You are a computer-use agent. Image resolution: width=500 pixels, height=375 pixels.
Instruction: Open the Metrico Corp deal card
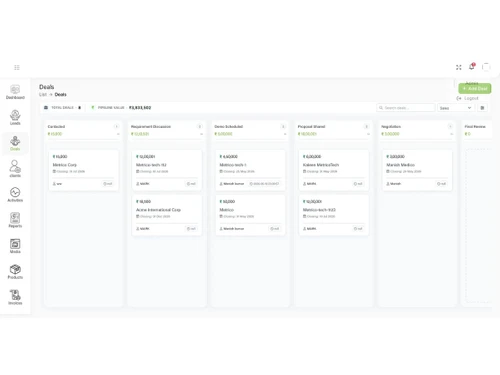83,170
